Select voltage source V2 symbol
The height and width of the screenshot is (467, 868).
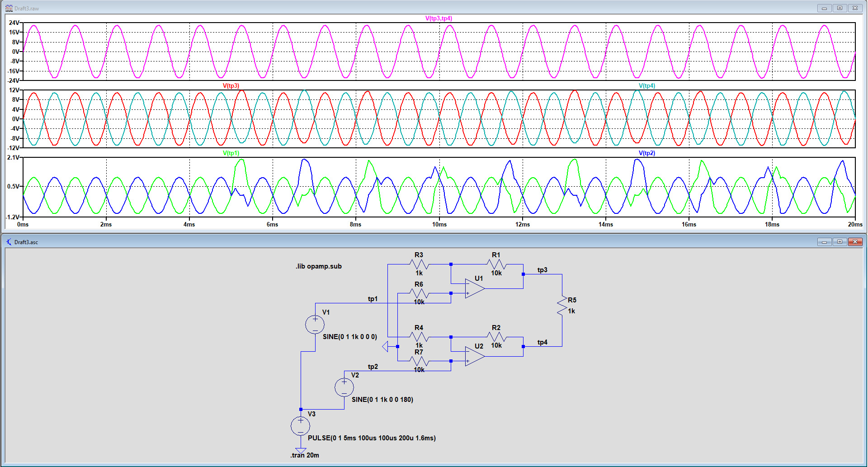coord(344,387)
